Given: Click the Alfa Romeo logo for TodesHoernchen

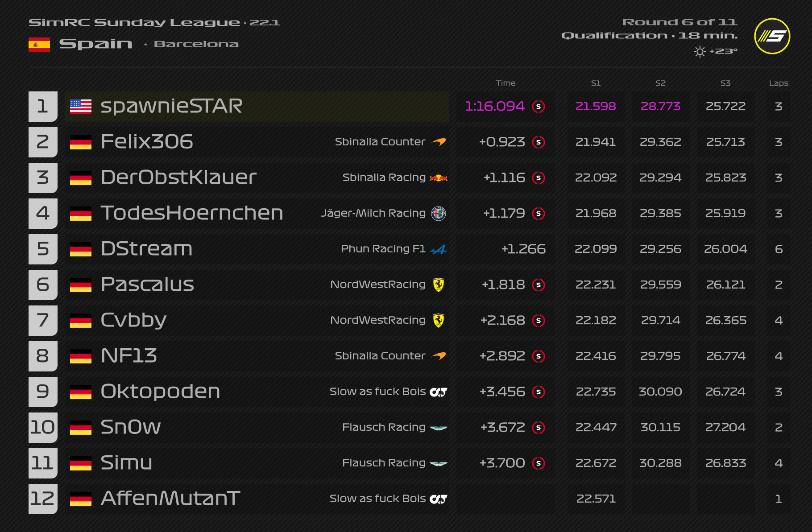Looking at the screenshot, I should click(x=439, y=214).
